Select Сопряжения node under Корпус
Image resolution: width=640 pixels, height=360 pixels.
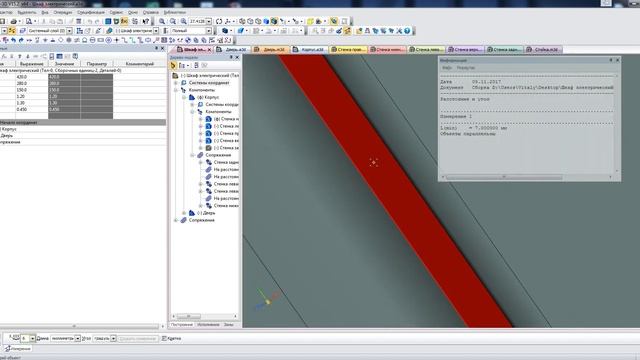(218, 155)
